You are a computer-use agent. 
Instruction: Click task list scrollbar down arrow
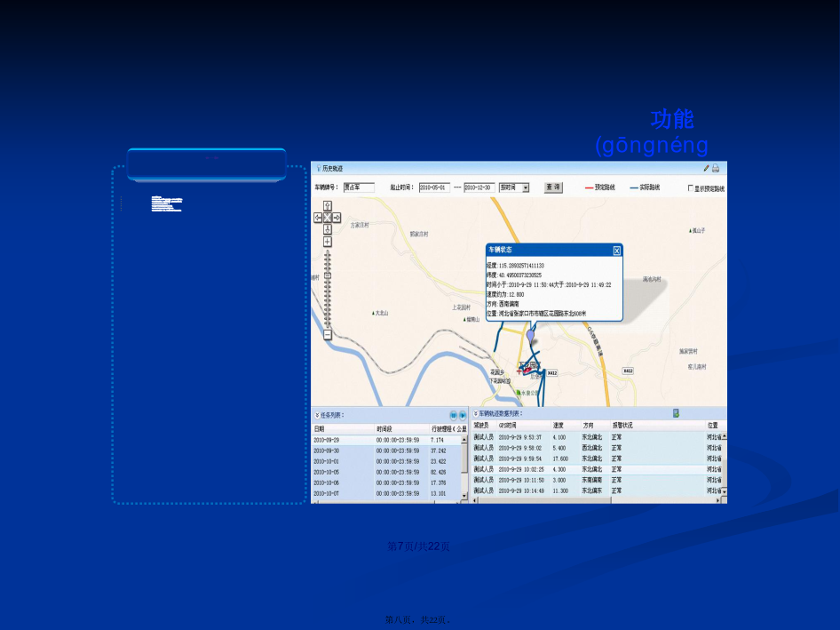464,497
